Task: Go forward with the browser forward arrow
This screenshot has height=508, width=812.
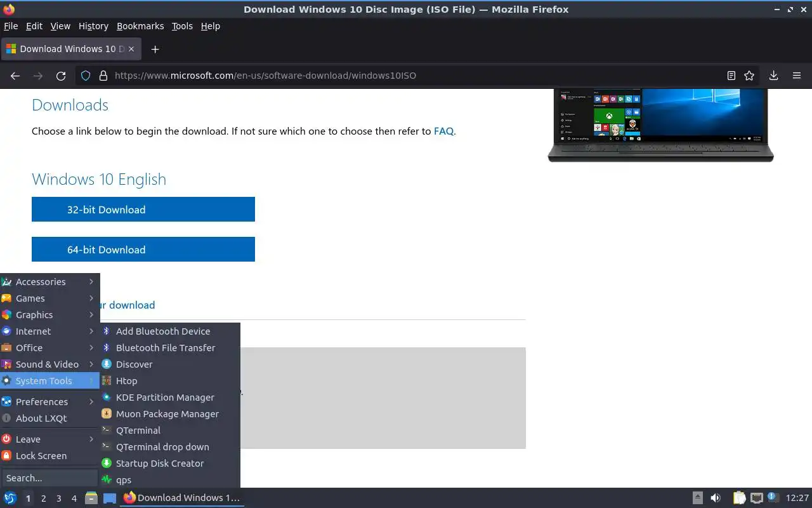Action: click(38, 76)
